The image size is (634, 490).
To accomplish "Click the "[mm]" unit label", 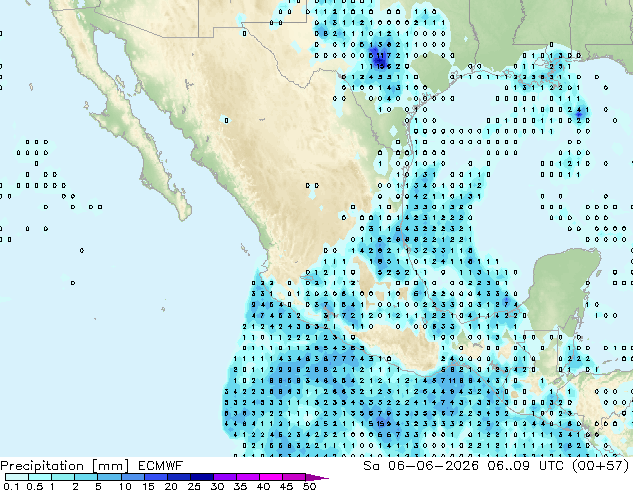I will (110, 467).
